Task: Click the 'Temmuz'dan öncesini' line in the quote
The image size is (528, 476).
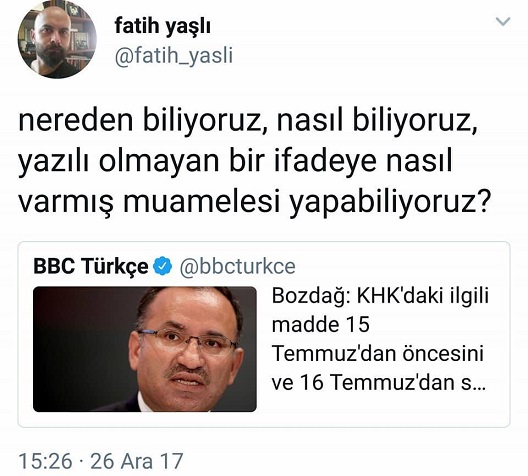Action: [378, 353]
